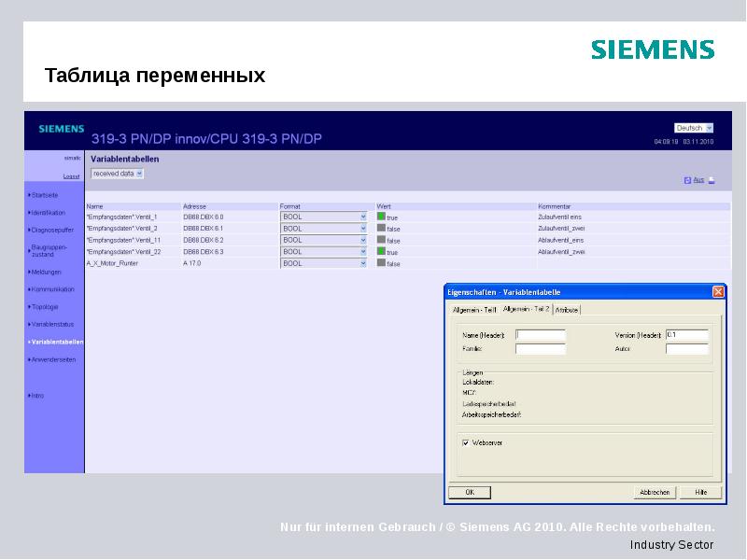Open the BOOL format dropdown for Ventil_1
Image resolution: width=747 pixels, height=560 pixels.
tap(364, 217)
